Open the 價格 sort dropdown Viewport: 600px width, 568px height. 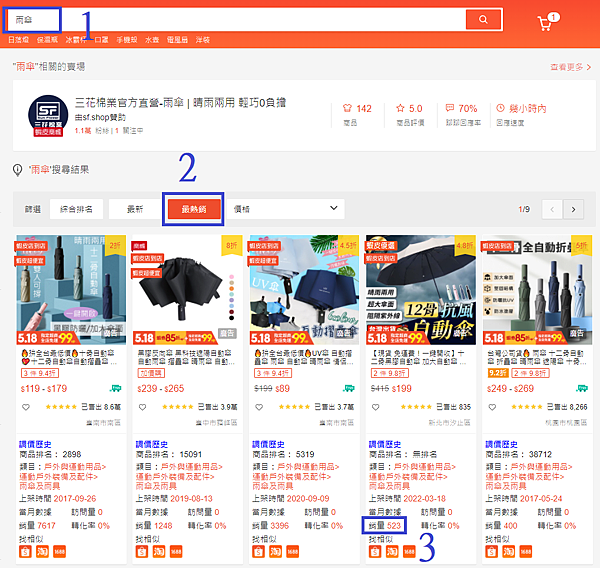tap(285, 209)
